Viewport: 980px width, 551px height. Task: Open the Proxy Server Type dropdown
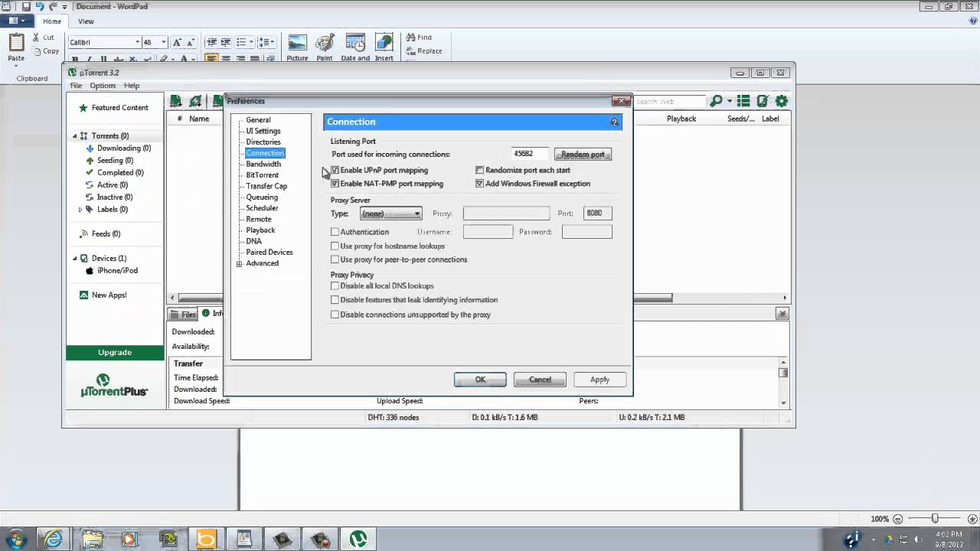[x=391, y=214]
